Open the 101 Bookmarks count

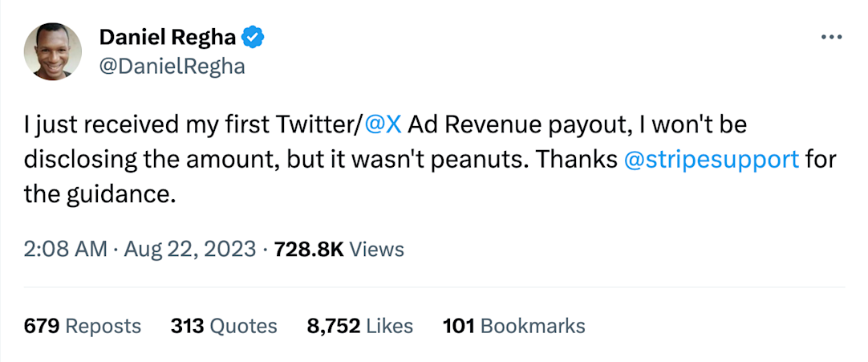(514, 326)
